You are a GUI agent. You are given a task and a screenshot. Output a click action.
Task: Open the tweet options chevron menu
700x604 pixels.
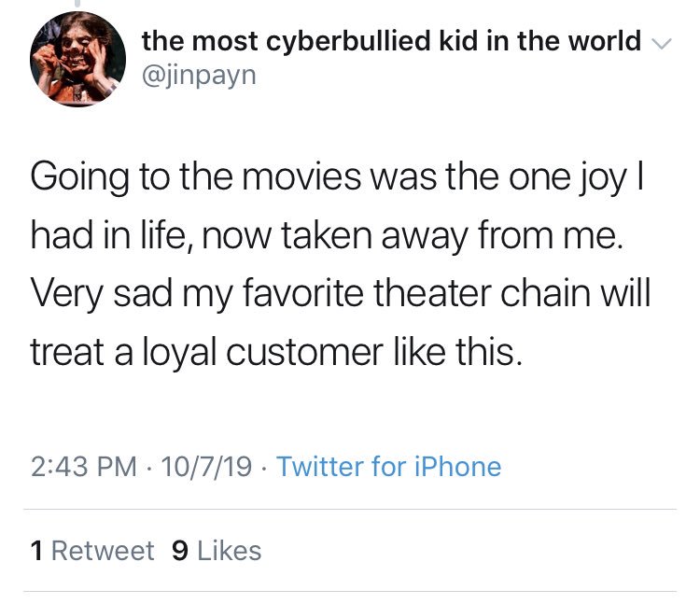[661, 43]
